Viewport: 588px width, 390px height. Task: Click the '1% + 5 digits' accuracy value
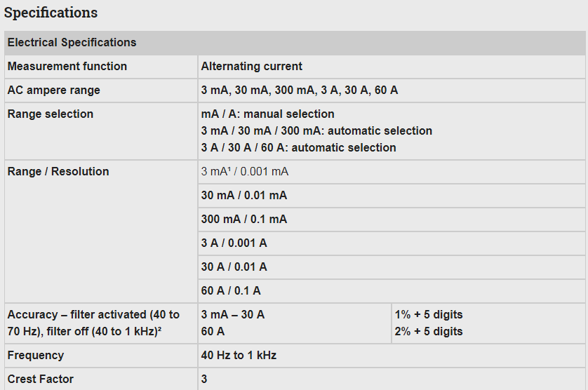pyautogui.click(x=429, y=314)
